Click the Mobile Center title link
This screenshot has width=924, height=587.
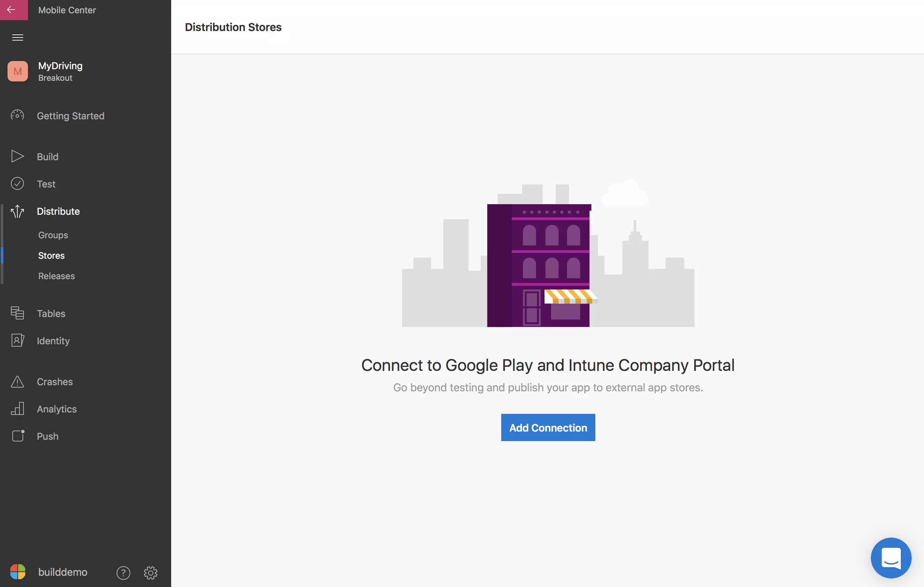point(67,10)
